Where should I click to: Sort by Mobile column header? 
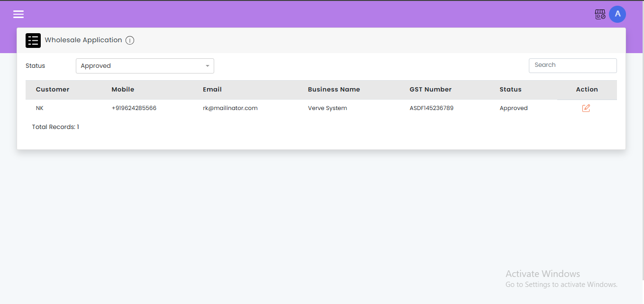pos(123,90)
